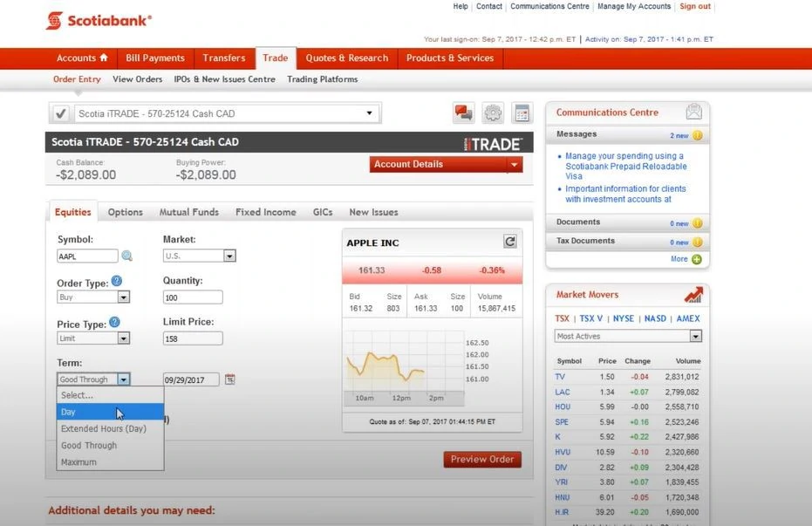This screenshot has width=812, height=526.
Task: Open the red chat bubbles icon
Action: [x=463, y=113]
